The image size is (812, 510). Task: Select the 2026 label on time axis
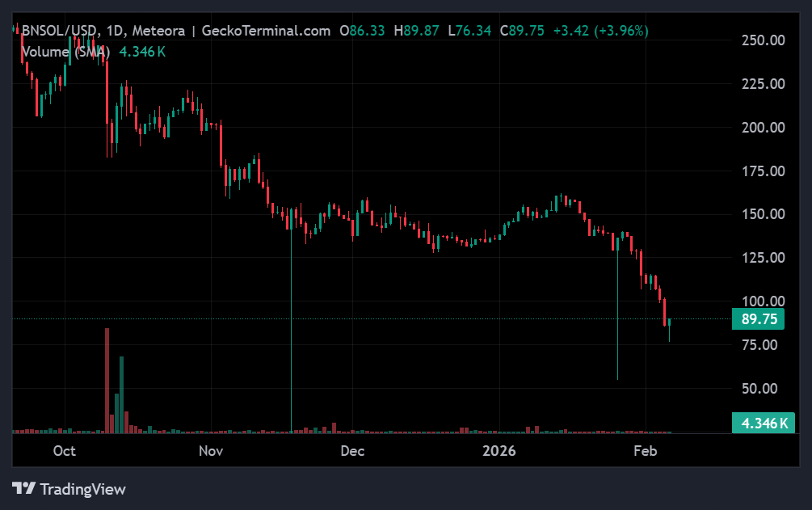click(499, 452)
